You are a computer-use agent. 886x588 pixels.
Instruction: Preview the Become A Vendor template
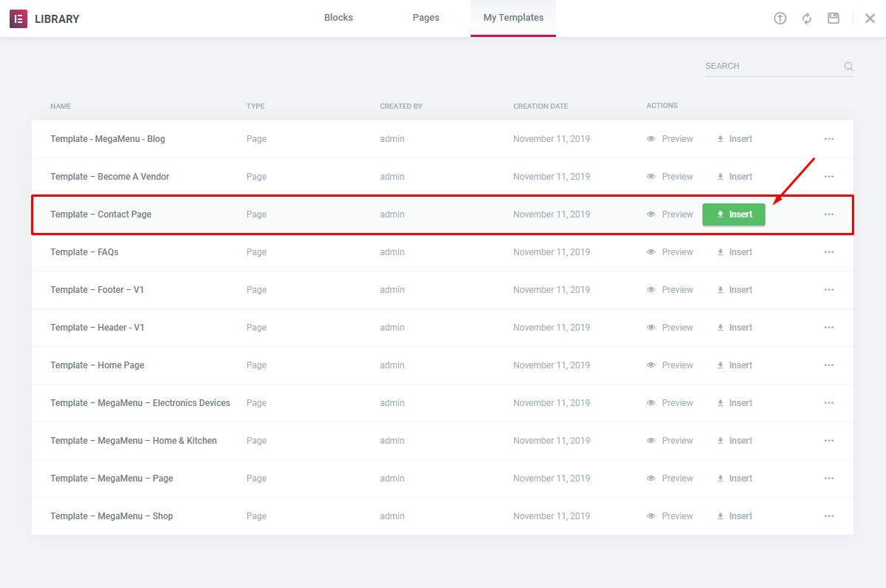point(670,177)
